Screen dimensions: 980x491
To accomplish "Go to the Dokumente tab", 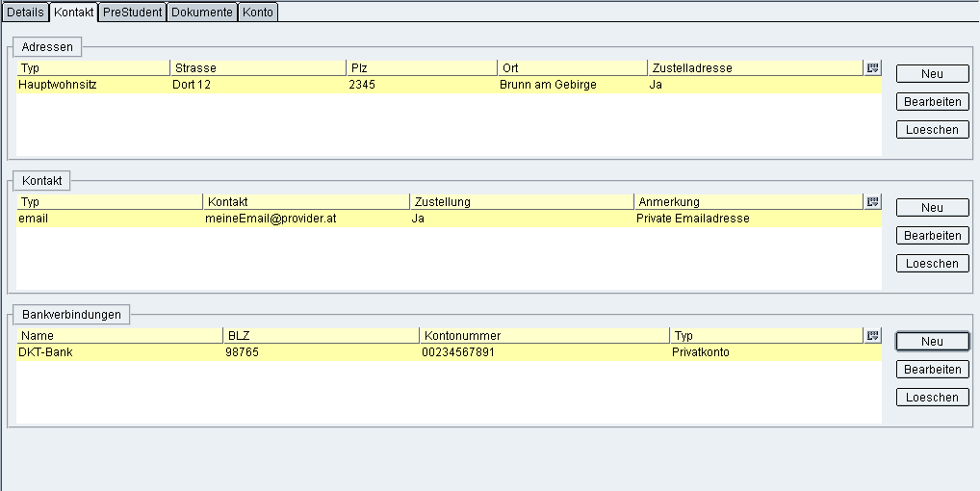I will 201,12.
